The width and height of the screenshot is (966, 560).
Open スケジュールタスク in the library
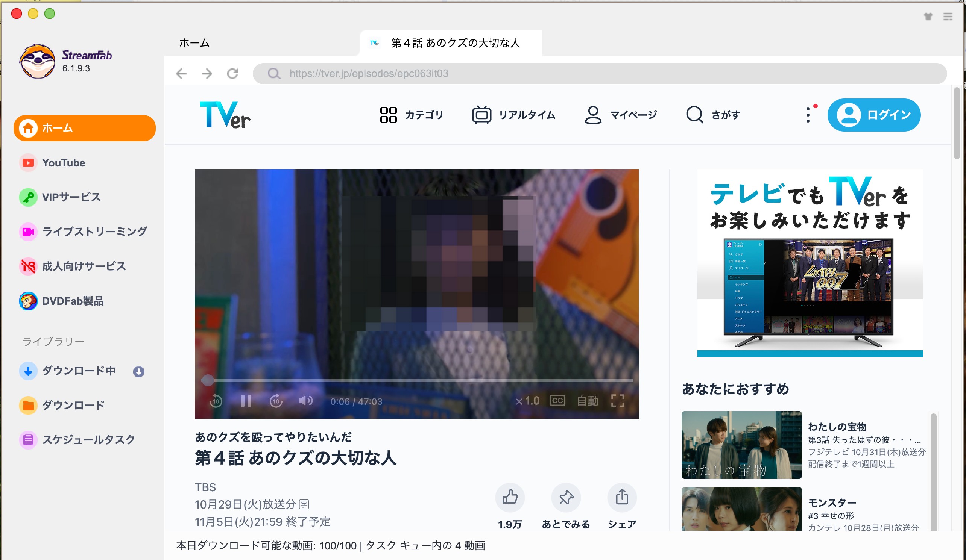[x=77, y=440]
